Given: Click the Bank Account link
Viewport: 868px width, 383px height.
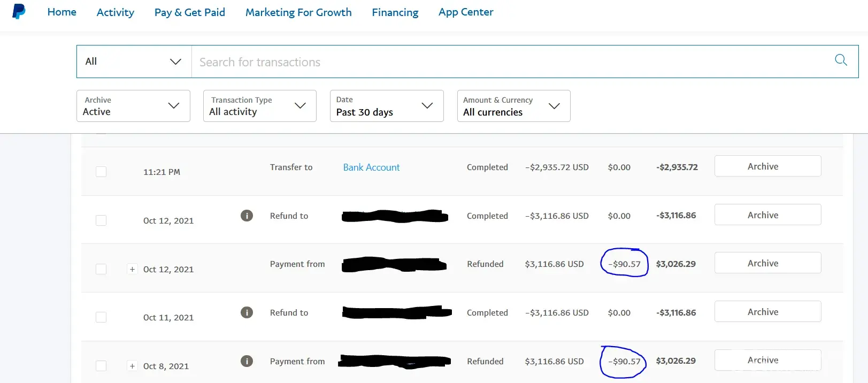Looking at the screenshot, I should pos(371,167).
